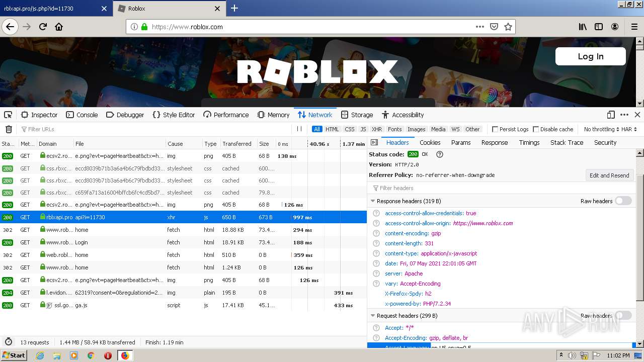The height and width of the screenshot is (362, 644).
Task: Close the Roblox browser tab
Action: coord(217,9)
